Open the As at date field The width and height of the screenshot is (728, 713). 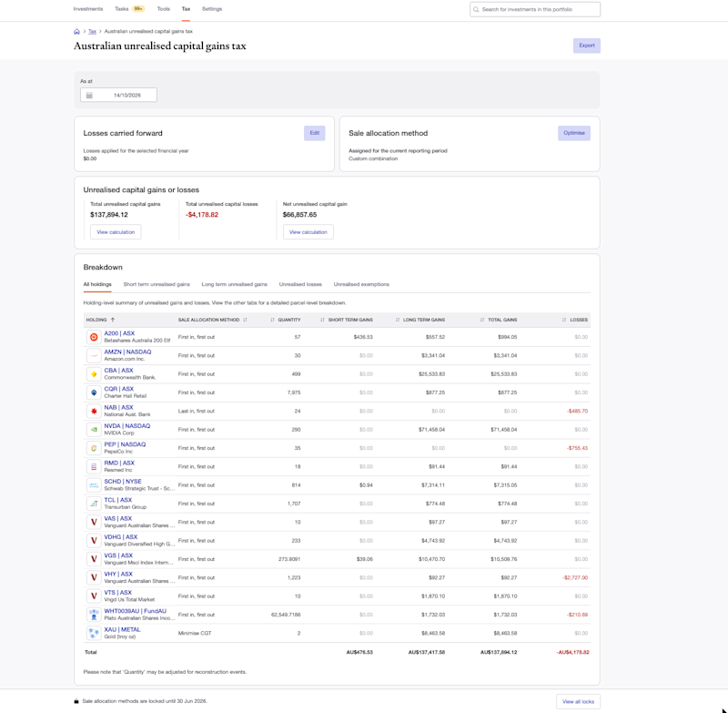[118, 95]
